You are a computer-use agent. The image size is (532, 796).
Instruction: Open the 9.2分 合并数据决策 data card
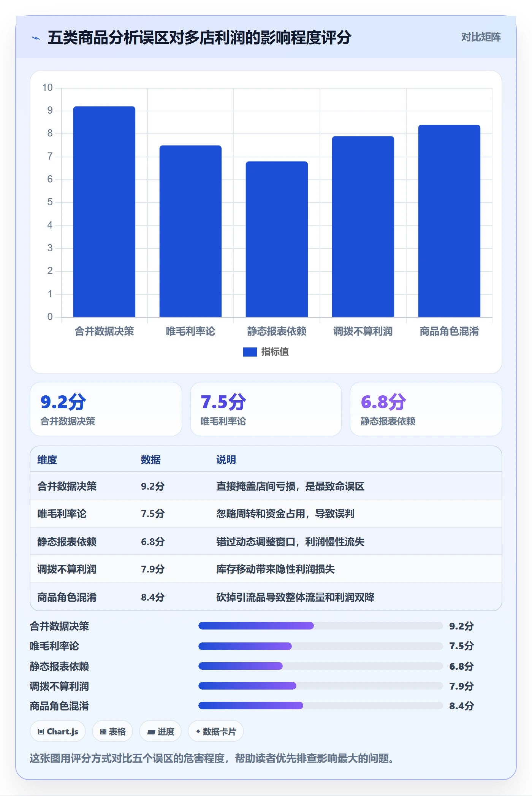pyautogui.click(x=106, y=409)
